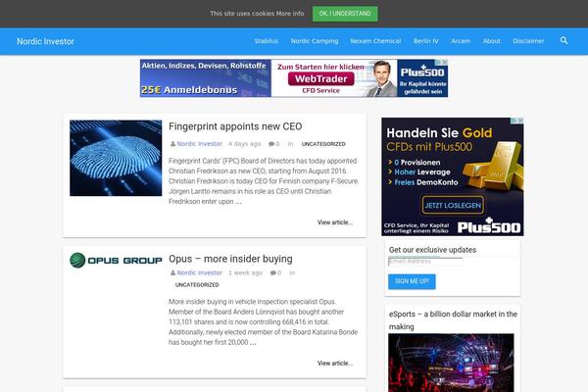The width and height of the screenshot is (588, 392).
Task: Open the Opus – more insider buying headline
Action: [x=230, y=259]
